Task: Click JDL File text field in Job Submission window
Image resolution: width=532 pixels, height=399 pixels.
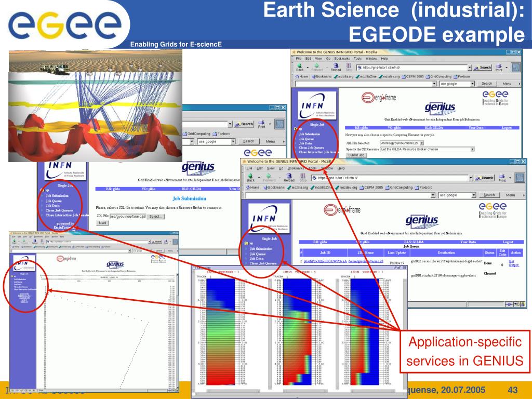Action: coord(128,217)
